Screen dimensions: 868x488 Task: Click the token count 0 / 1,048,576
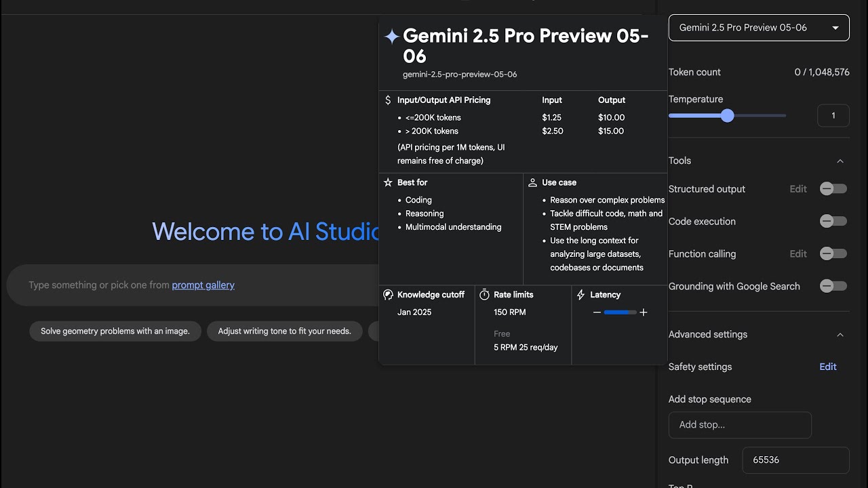[x=822, y=73]
